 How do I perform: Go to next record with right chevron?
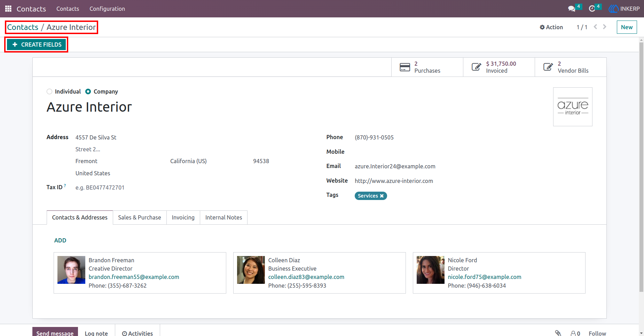(605, 27)
